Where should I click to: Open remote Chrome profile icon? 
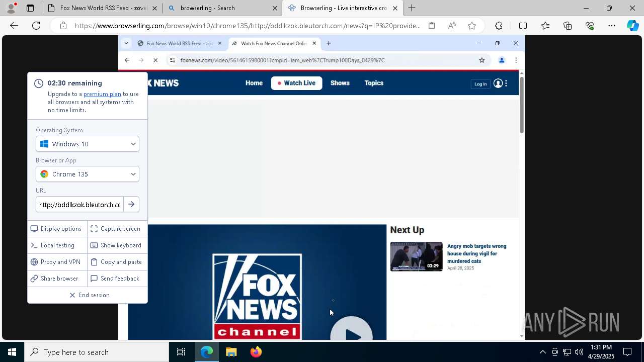[501, 60]
